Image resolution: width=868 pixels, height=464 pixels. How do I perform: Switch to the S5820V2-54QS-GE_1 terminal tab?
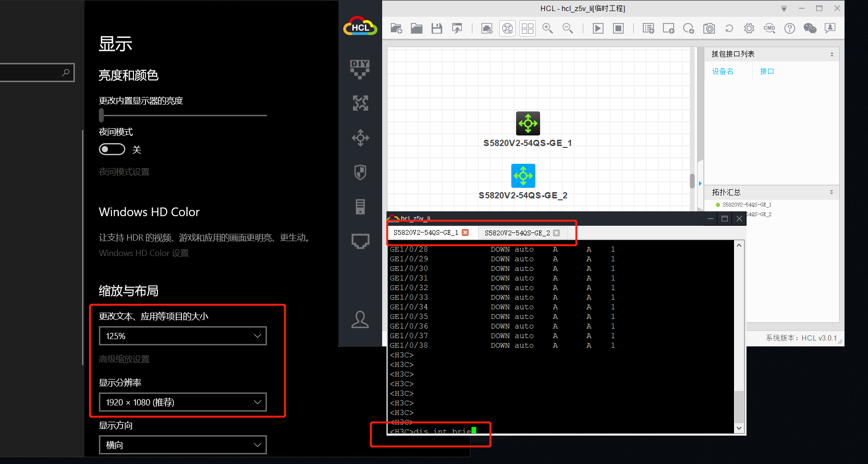426,233
